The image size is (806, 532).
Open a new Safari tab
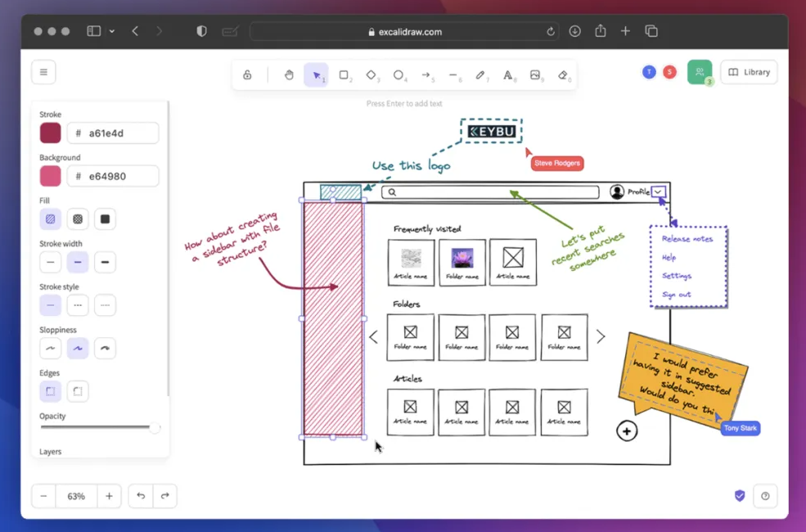625,31
